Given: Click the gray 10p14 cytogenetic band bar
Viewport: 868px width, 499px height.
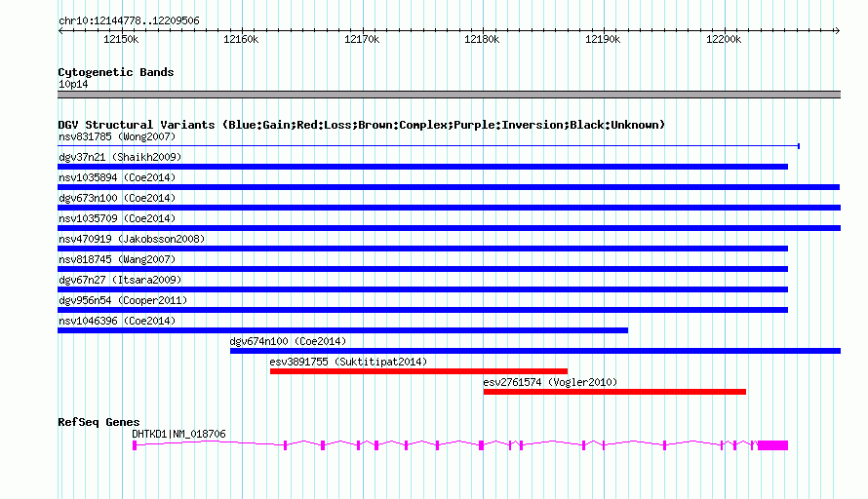Looking at the screenshot, I should [449, 95].
